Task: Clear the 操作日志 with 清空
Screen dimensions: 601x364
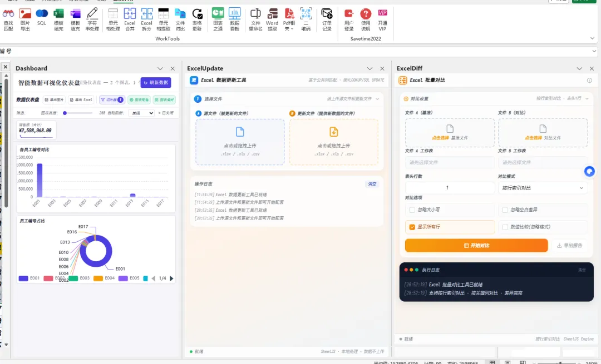Action: coord(372,184)
